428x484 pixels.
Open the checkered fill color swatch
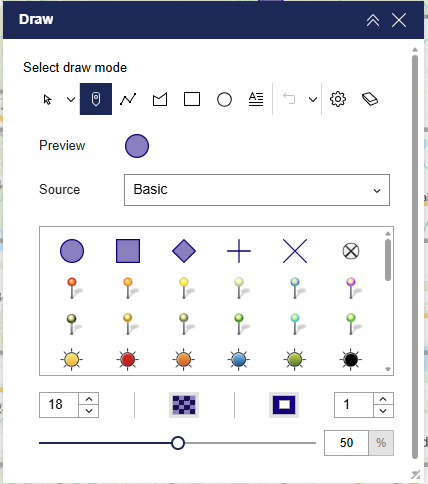(184, 405)
